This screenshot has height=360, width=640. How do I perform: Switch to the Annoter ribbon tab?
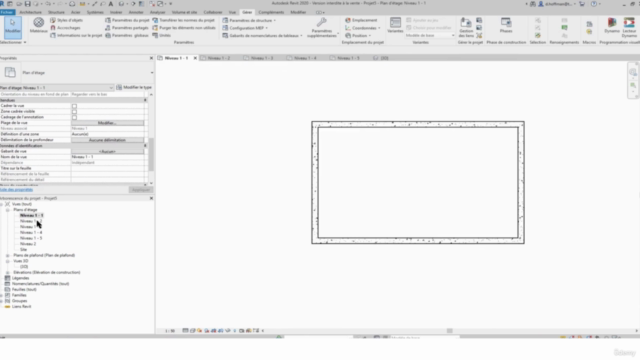pyautogui.click(x=136, y=12)
